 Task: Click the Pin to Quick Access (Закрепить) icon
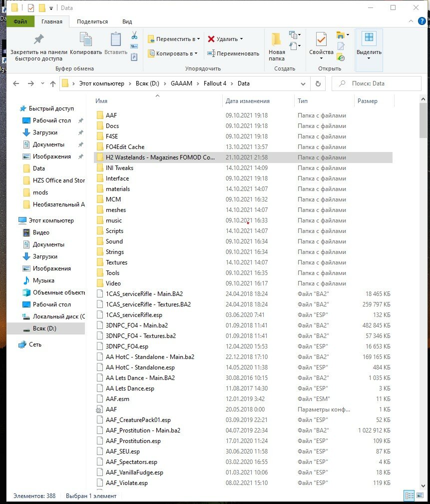38,40
